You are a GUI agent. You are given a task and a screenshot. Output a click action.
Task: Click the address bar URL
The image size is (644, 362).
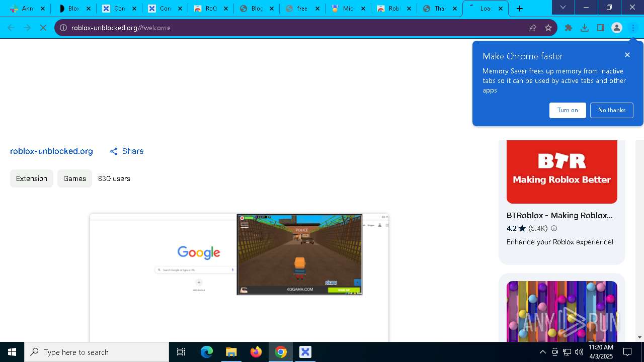(121, 28)
